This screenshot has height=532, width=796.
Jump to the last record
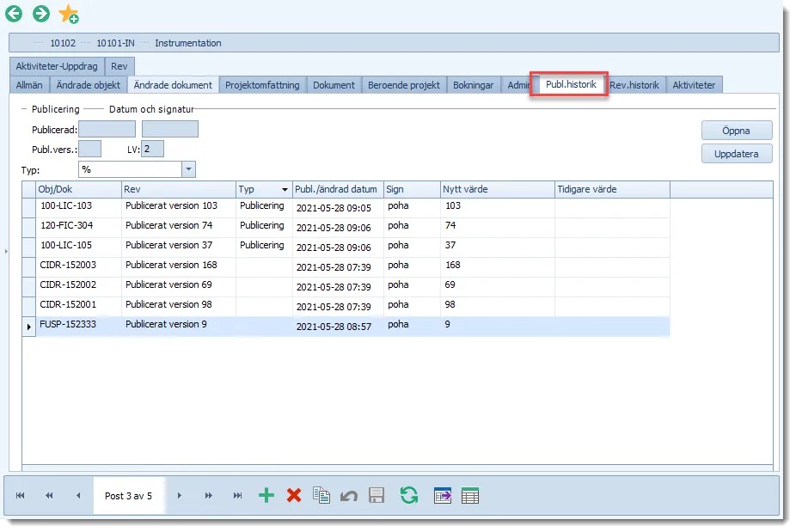click(237, 495)
